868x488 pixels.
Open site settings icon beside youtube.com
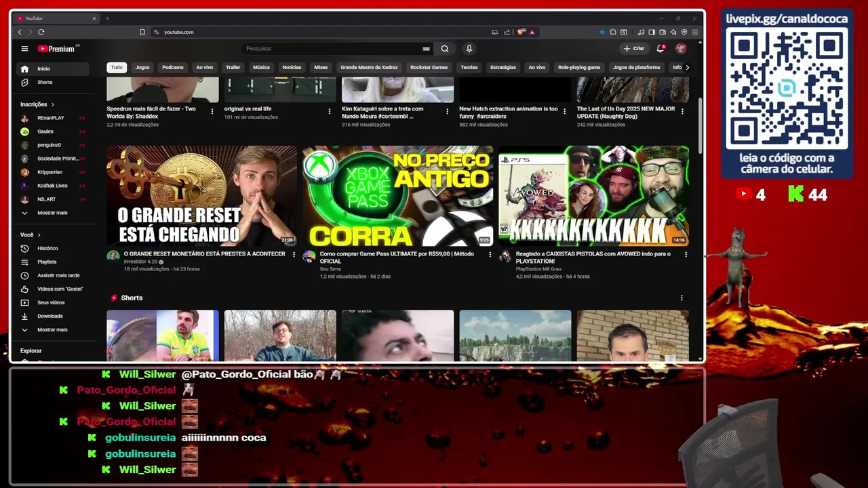pyautogui.click(x=157, y=32)
